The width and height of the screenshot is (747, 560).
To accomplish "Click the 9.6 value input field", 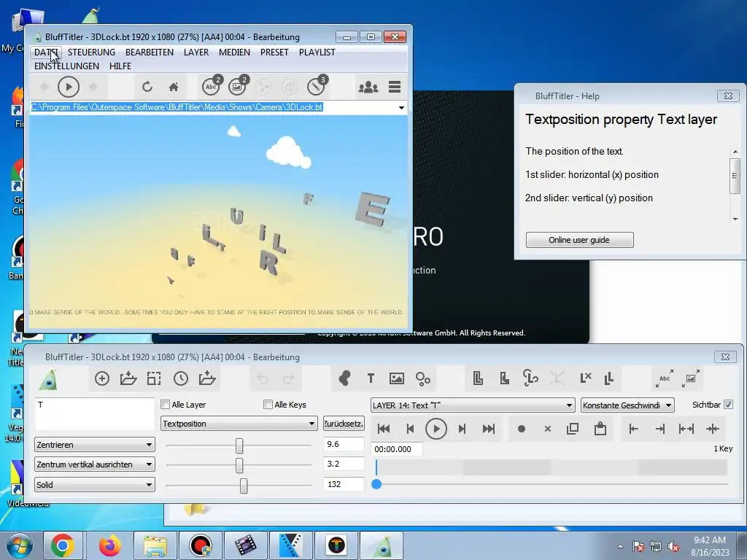I will [344, 444].
